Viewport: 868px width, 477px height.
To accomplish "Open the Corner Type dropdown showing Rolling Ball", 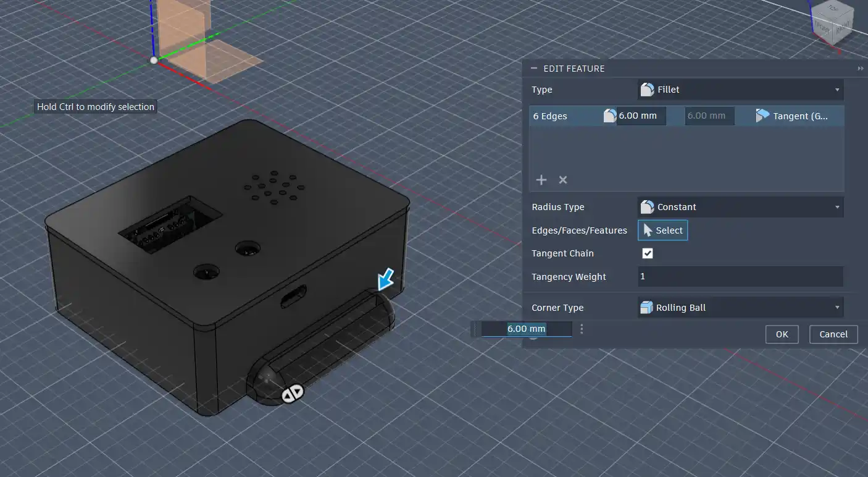I will [x=740, y=308].
